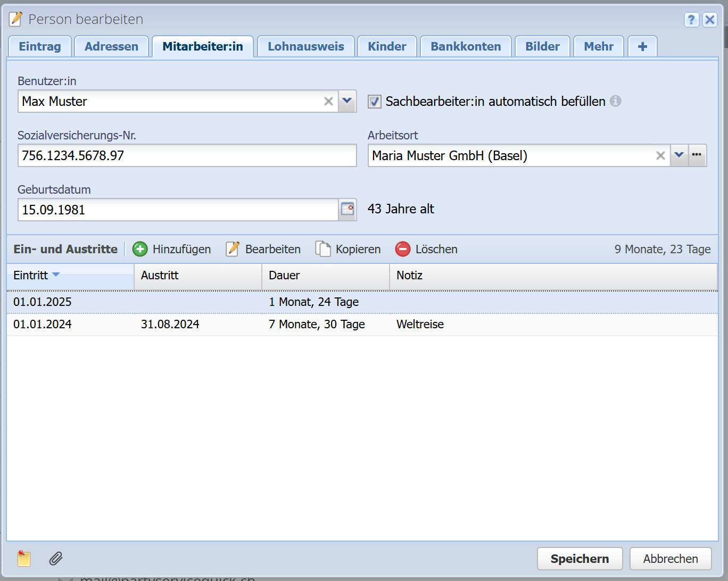The image size is (728, 581).
Task: Open the help question mark button
Action: tap(691, 20)
